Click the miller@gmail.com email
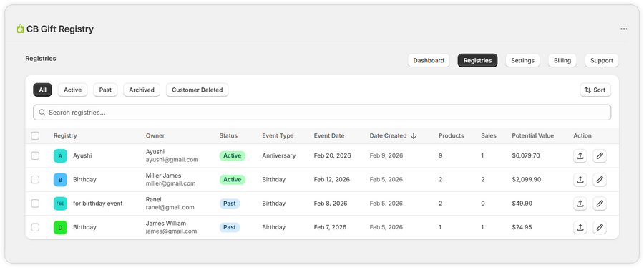Image resolution: width=644 pixels, height=268 pixels. (x=170, y=183)
